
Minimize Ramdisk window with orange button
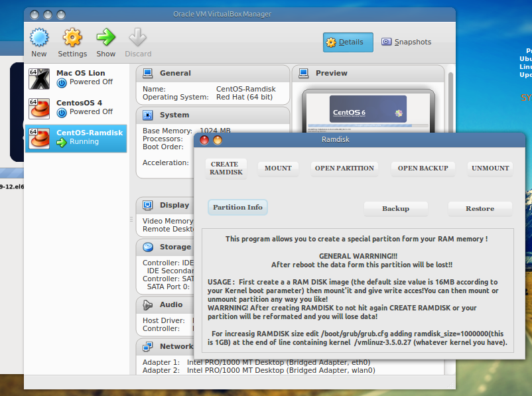click(x=218, y=140)
